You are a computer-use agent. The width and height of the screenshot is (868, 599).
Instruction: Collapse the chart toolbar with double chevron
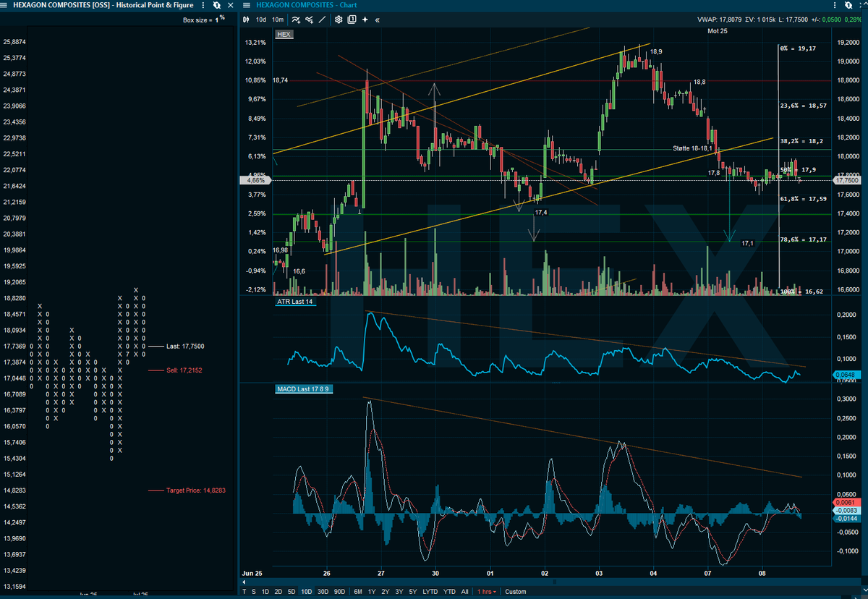[377, 20]
